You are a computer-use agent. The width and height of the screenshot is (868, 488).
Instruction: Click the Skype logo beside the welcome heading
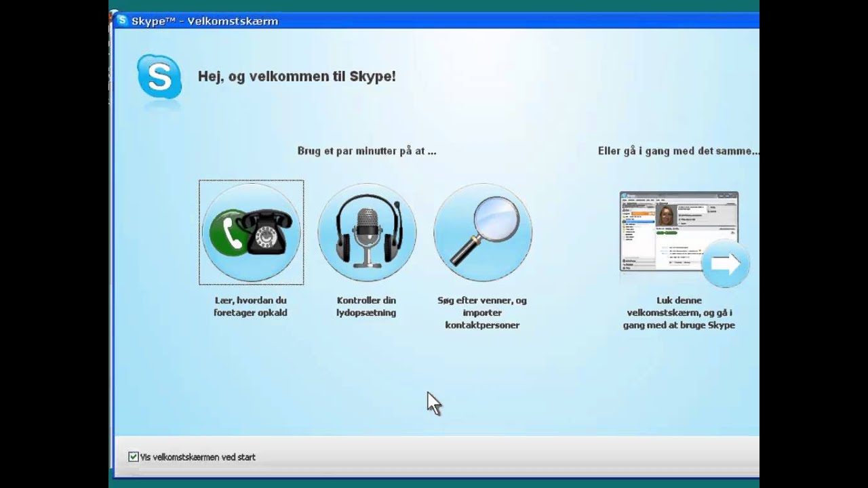coord(159,77)
